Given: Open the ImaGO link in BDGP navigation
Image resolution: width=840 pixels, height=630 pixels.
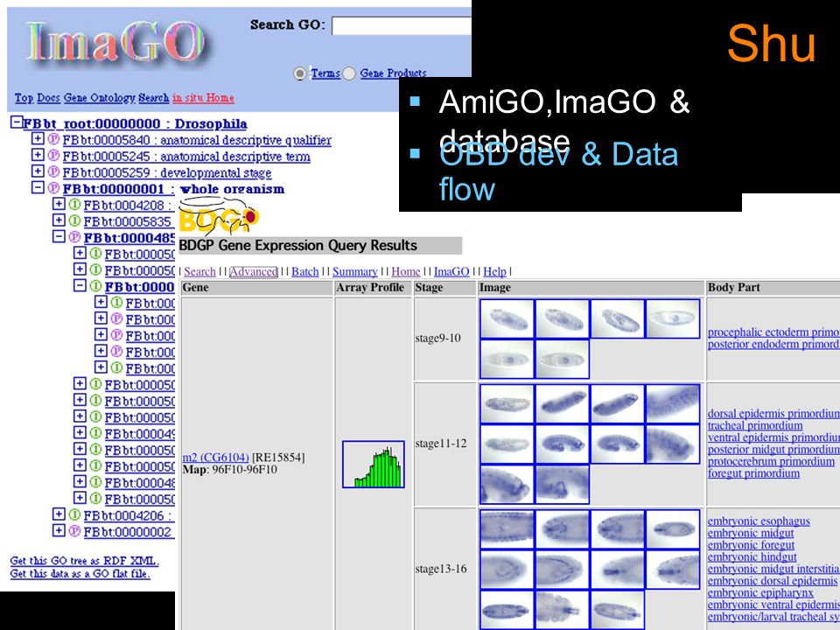Looking at the screenshot, I should point(451,271).
